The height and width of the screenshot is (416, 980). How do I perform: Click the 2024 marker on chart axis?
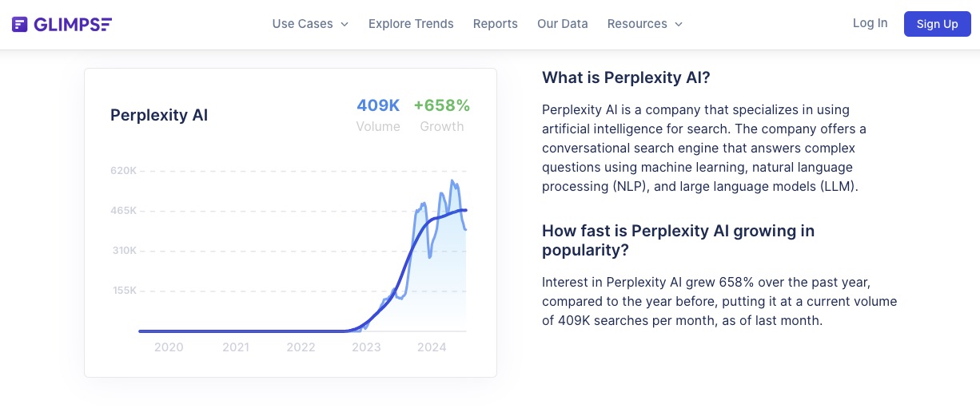[x=432, y=347]
